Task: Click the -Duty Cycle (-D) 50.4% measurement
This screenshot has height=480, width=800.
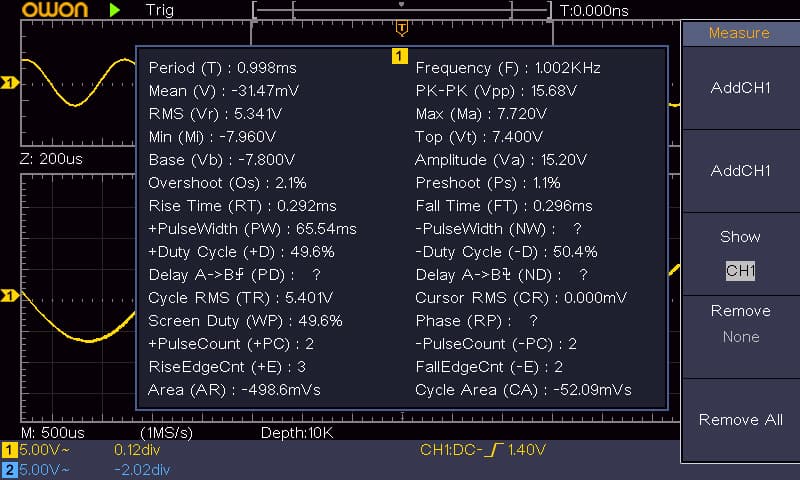Action: pyautogui.click(x=507, y=251)
